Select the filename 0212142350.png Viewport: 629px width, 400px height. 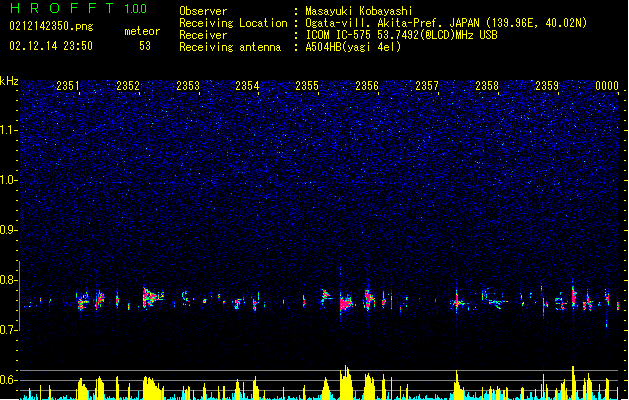coord(51,26)
